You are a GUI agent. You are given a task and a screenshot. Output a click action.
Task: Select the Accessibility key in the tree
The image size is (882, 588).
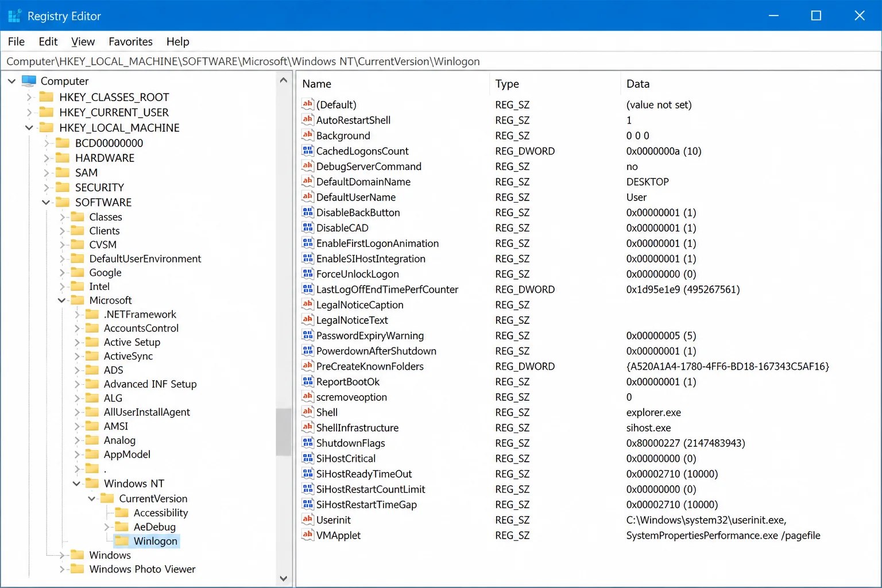pyautogui.click(x=160, y=512)
